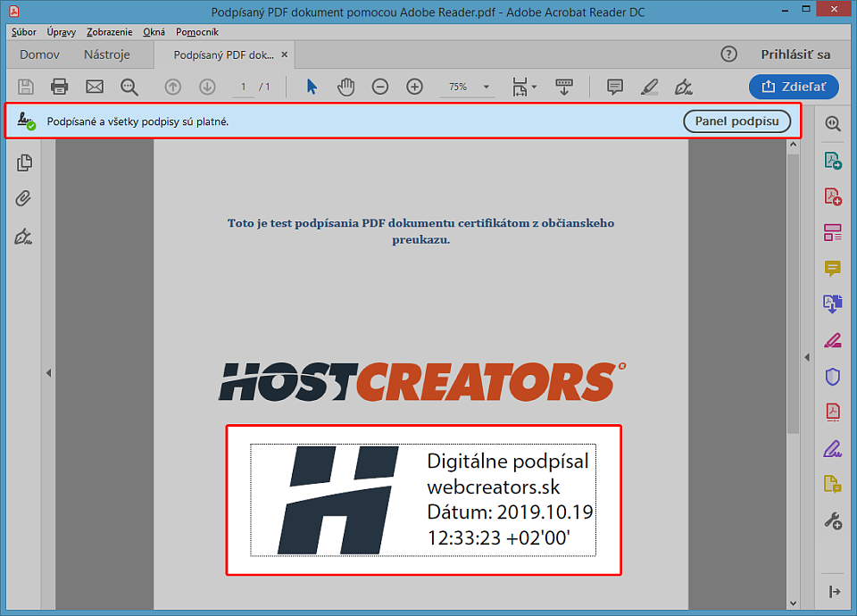This screenshot has height=616, width=857.
Task: Click the Add comment speech bubble icon
Action: pyautogui.click(x=614, y=87)
